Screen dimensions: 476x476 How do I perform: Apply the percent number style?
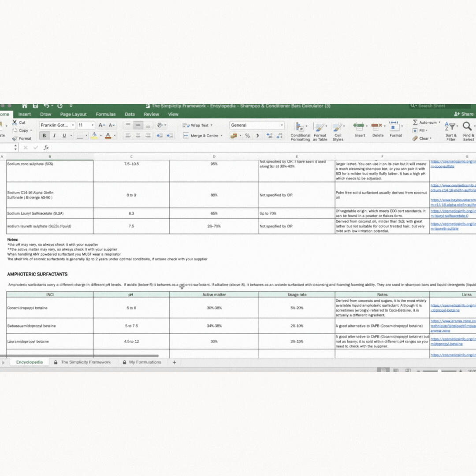[247, 136]
